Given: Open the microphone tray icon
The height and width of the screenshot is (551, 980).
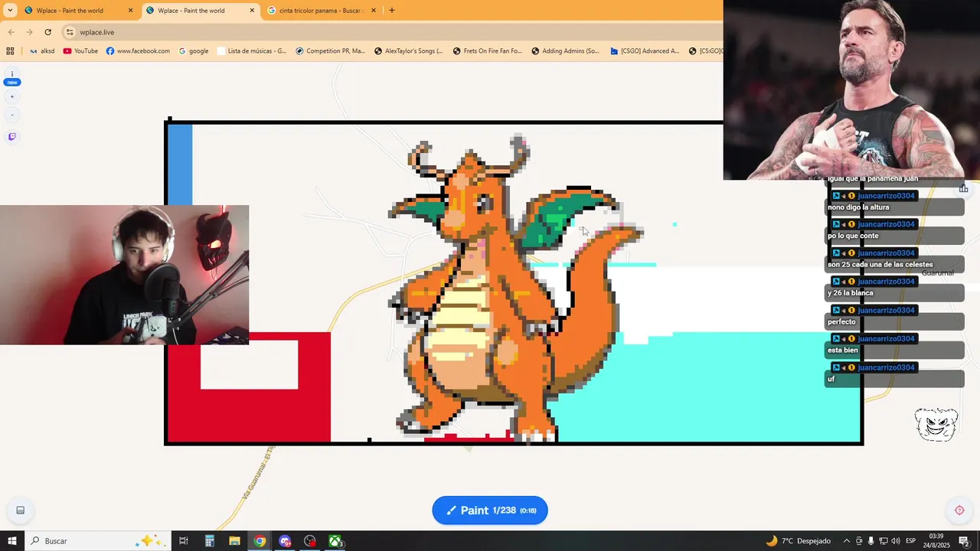Looking at the screenshot, I should [871, 541].
